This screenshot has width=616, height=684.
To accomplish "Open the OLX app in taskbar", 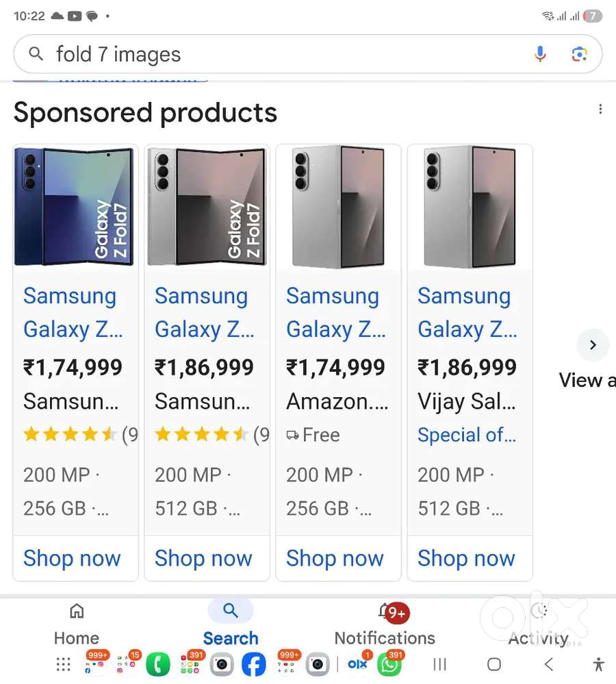I will (x=357, y=664).
